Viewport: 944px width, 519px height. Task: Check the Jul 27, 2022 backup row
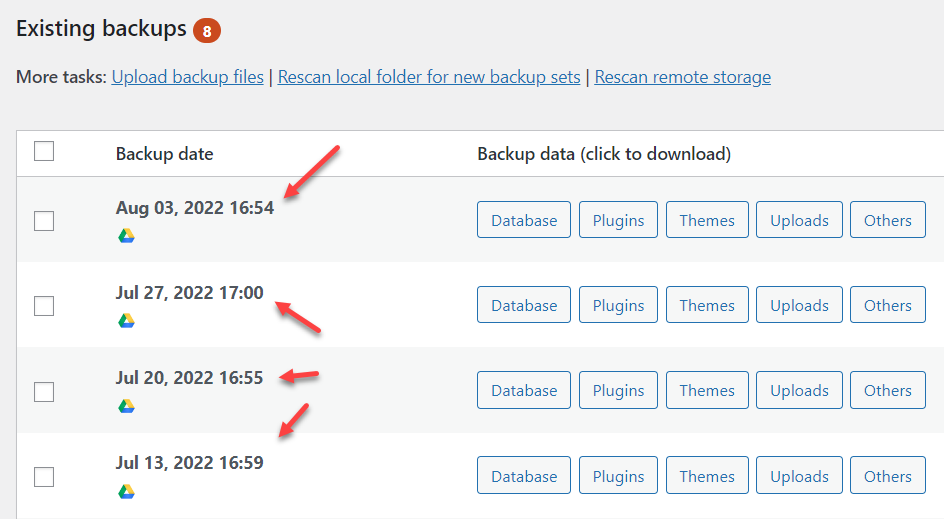[x=44, y=306]
